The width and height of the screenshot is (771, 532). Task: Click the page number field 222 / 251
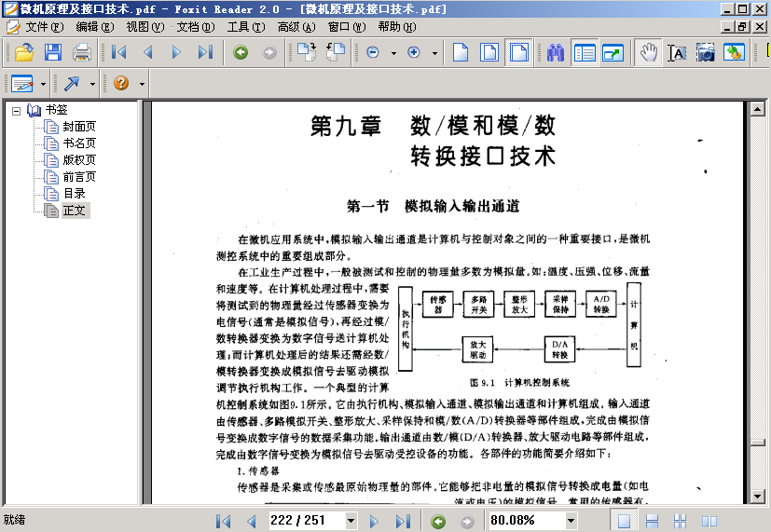click(307, 521)
